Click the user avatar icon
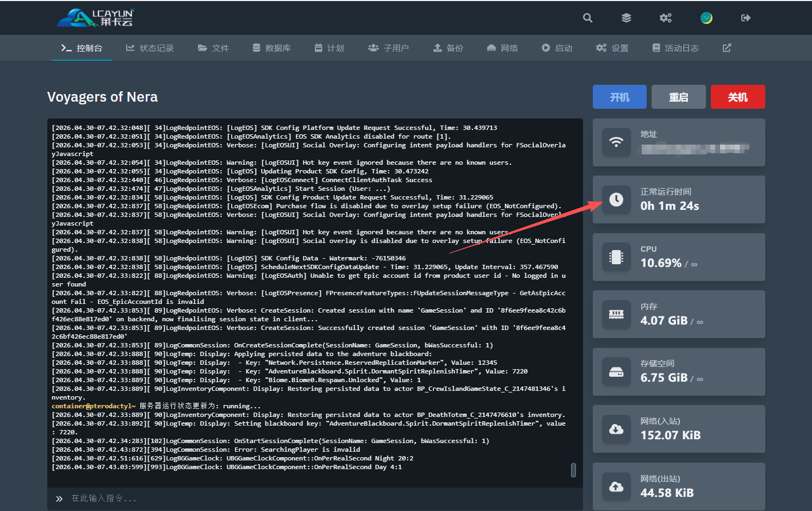 tap(706, 18)
